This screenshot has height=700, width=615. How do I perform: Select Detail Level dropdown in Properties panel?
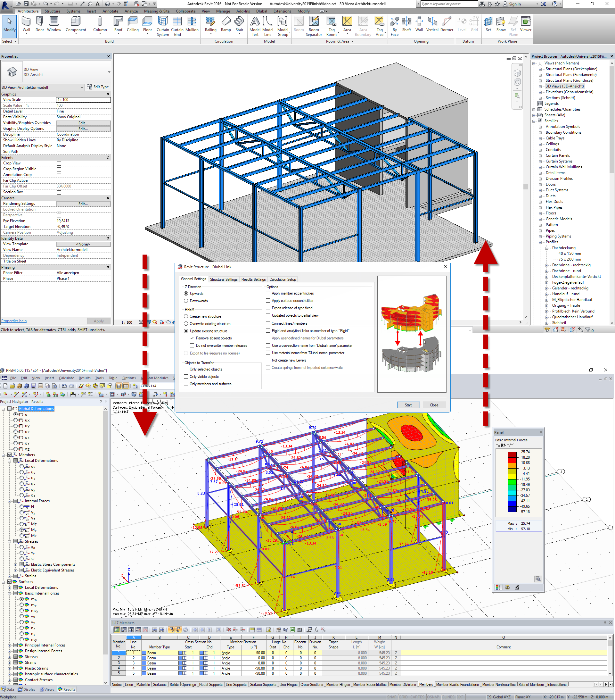[83, 112]
